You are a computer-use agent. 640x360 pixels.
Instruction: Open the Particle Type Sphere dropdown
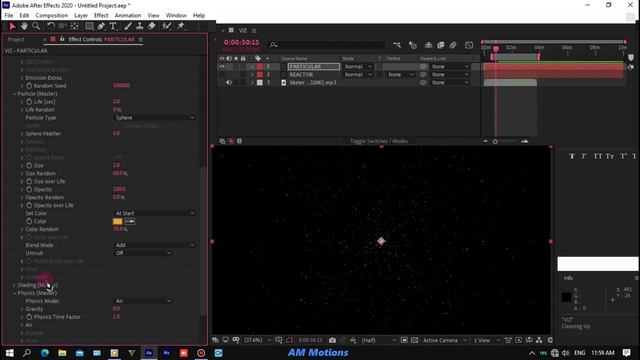click(155, 118)
